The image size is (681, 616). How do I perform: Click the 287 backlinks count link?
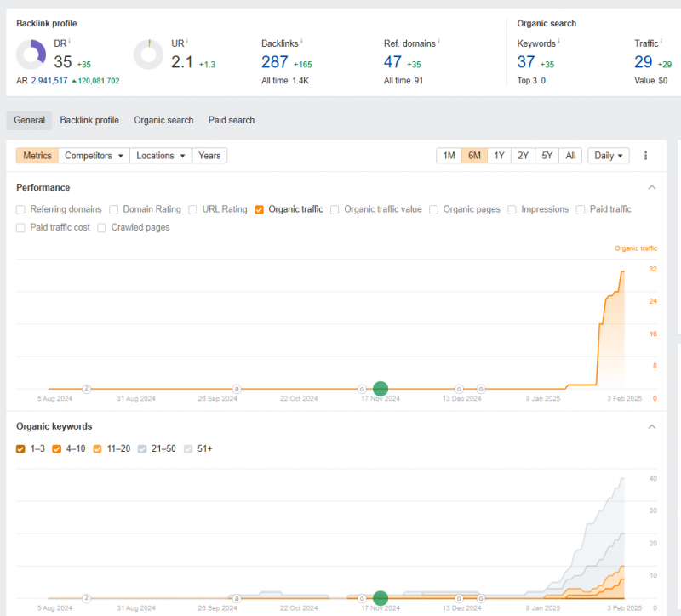click(x=275, y=61)
